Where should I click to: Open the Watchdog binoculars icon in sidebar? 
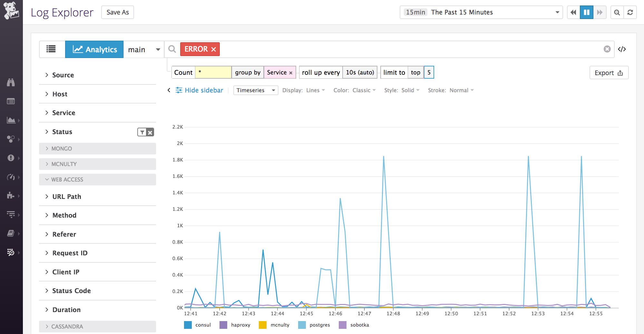click(11, 83)
